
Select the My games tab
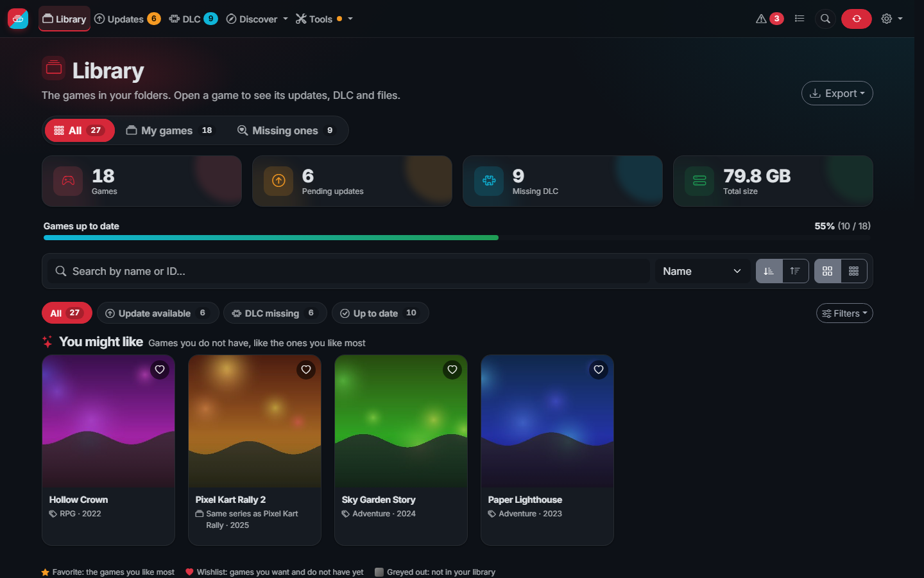[x=169, y=130]
